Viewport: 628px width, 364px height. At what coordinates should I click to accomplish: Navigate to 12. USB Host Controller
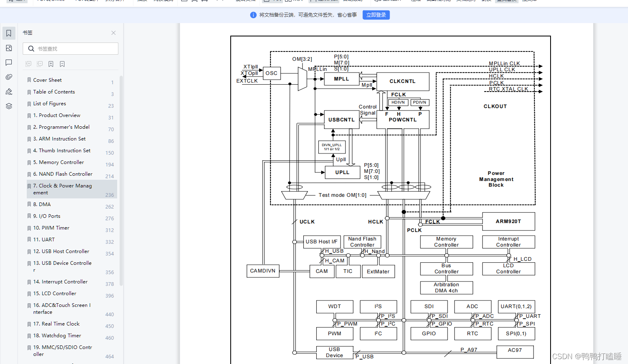61,251
